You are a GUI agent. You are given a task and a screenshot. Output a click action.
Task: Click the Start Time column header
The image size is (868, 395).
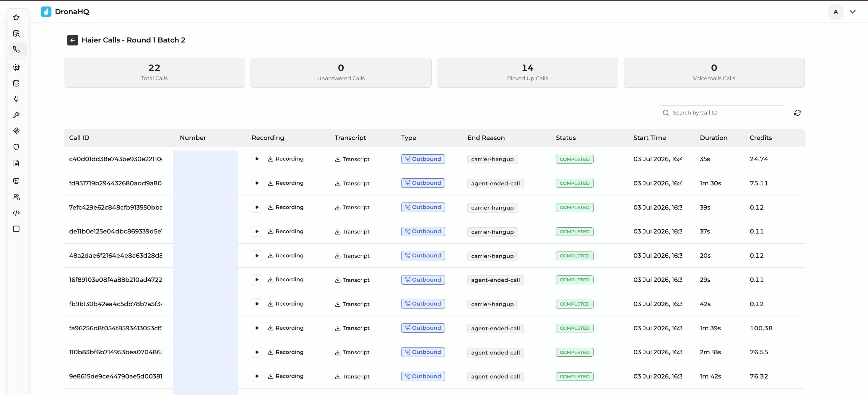coord(650,138)
